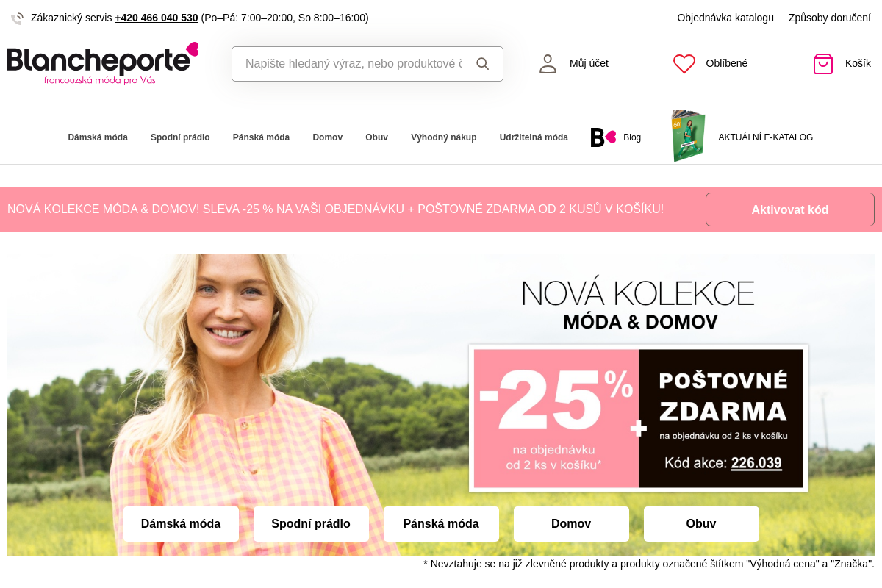Focus the product search input field
882x588 pixels.
point(354,64)
